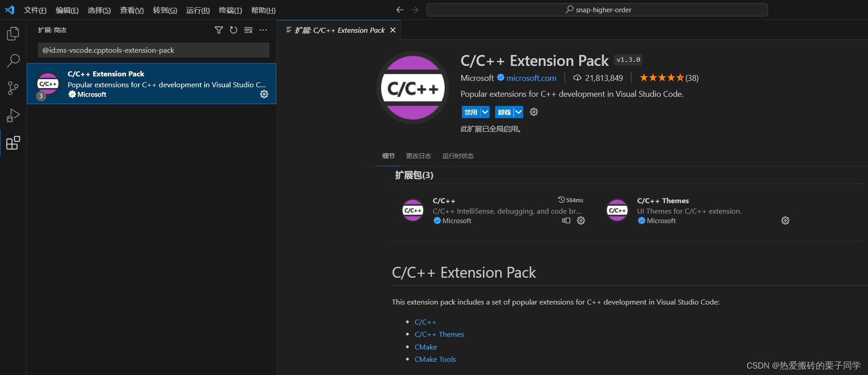Screen dimensions: 868x375
Task: Click the Microsoft publisher name in header
Action: [477, 78]
